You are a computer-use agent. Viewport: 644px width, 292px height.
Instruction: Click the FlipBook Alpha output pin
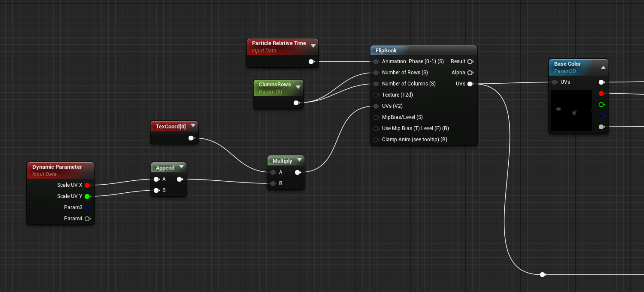coord(470,73)
